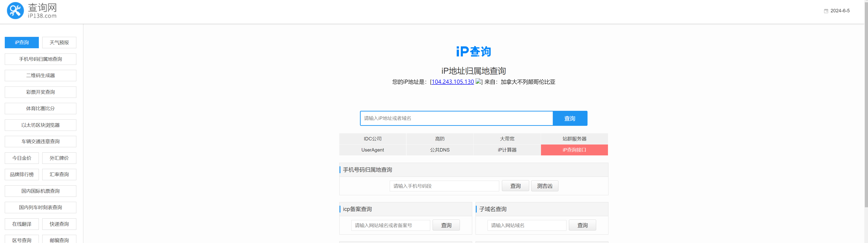Click the 测吉凶 button

[x=545, y=186]
